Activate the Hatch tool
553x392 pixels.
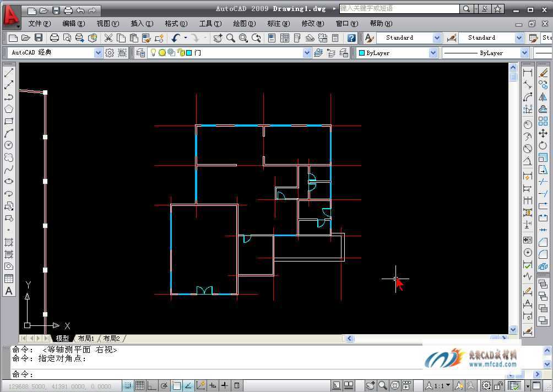[9, 242]
